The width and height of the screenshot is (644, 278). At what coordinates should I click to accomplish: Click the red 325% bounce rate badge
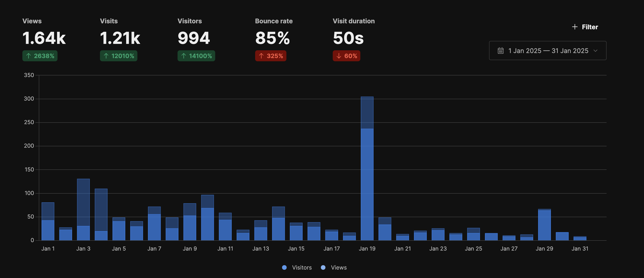tap(270, 56)
